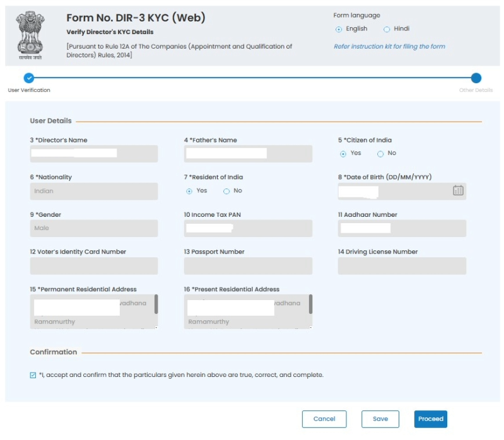
Task: Click the 'Verify Director's KYC Details' subtitle
Action: click(110, 32)
